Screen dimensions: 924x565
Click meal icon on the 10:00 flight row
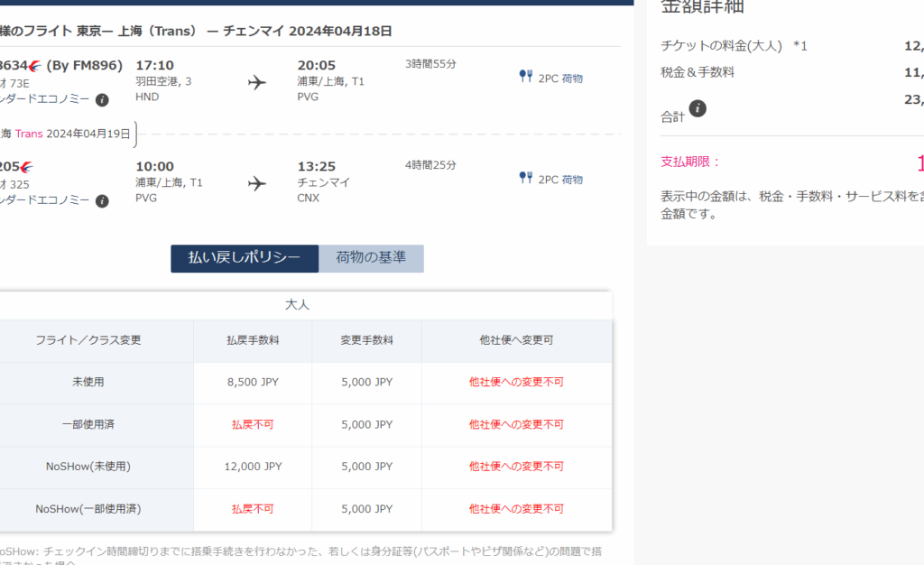(x=525, y=179)
